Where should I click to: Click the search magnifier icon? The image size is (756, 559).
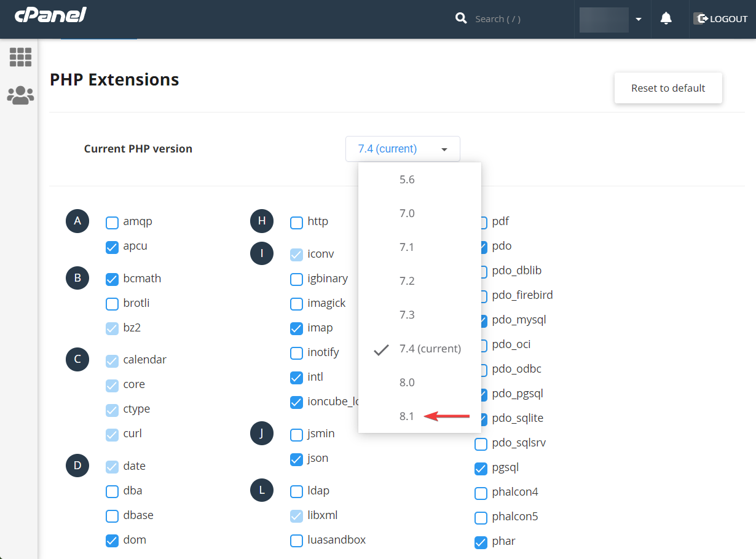(461, 18)
